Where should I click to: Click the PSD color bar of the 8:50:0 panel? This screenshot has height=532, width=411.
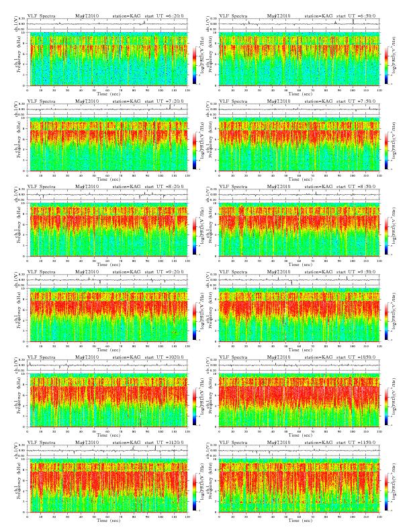click(x=387, y=236)
